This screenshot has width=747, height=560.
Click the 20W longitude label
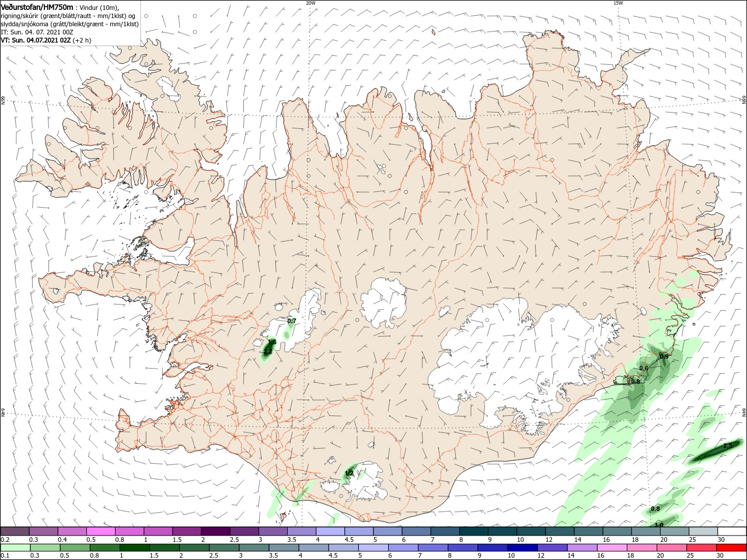click(310, 2)
